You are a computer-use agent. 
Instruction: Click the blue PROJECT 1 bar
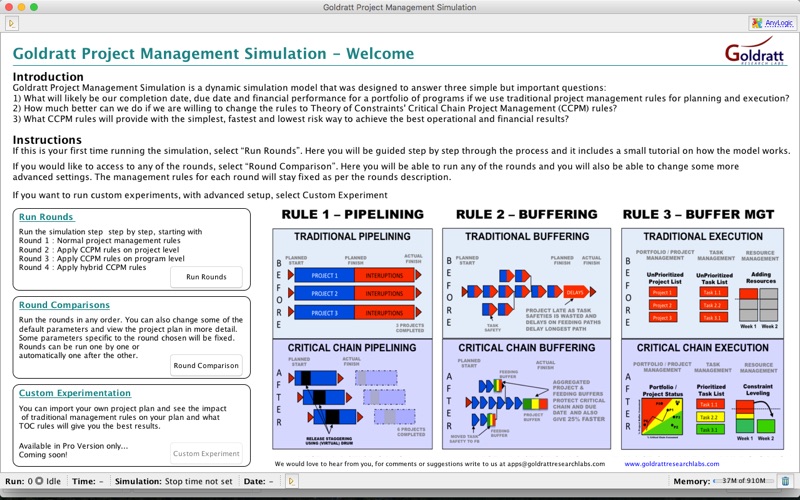pos(324,276)
